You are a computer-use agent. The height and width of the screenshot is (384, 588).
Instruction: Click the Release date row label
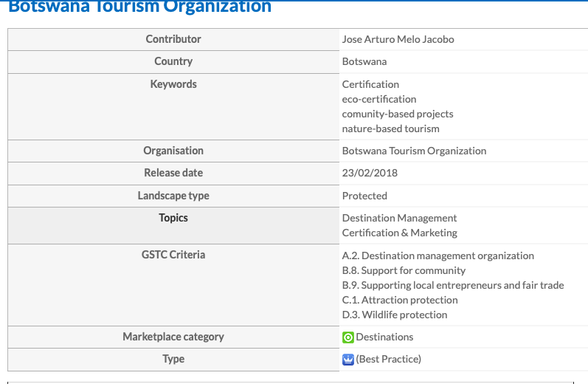point(173,173)
